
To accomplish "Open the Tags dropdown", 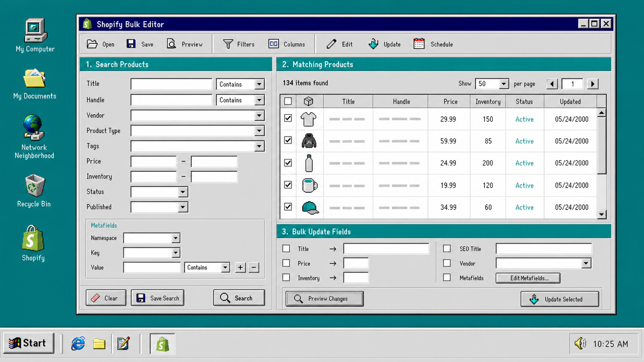I will coord(198,146).
